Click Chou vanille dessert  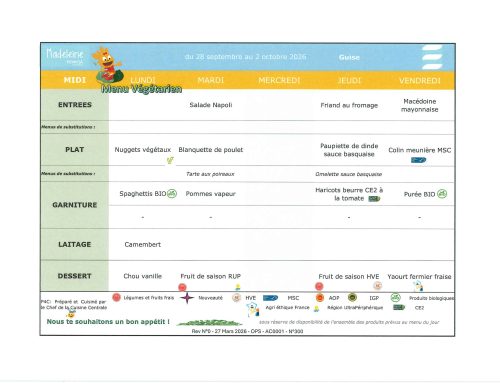click(x=143, y=276)
